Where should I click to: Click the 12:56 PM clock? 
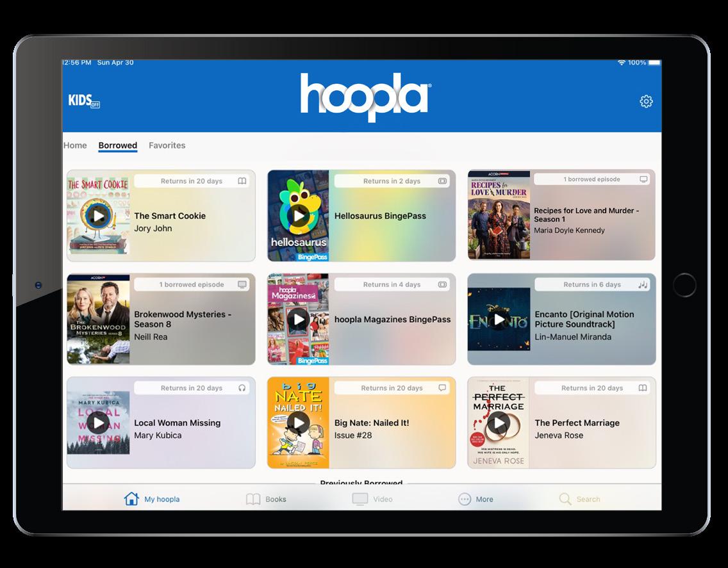(77, 63)
